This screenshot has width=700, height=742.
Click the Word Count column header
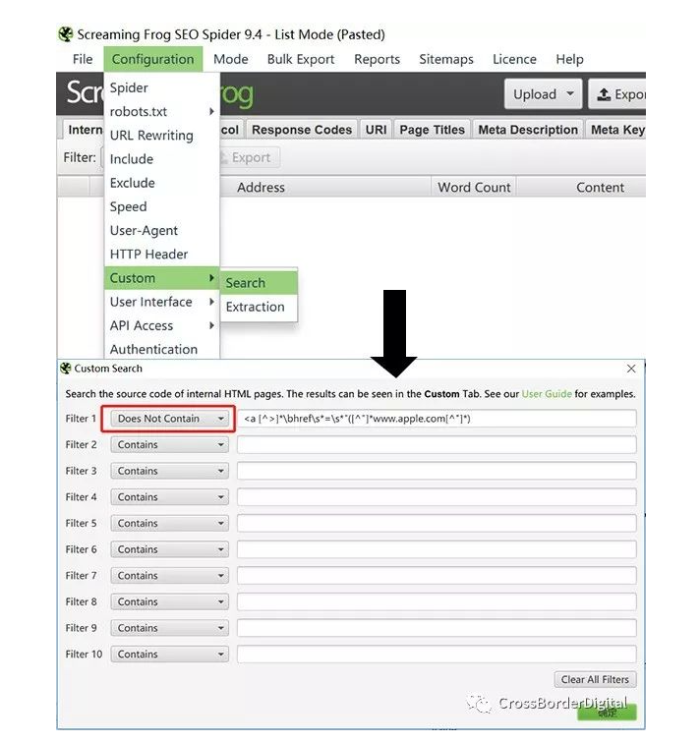(474, 188)
